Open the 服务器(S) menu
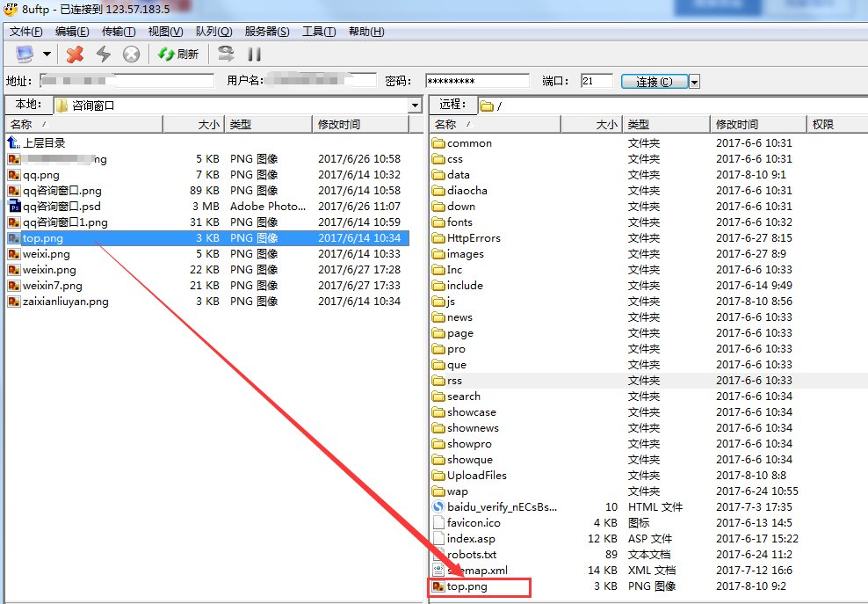 coord(267,32)
